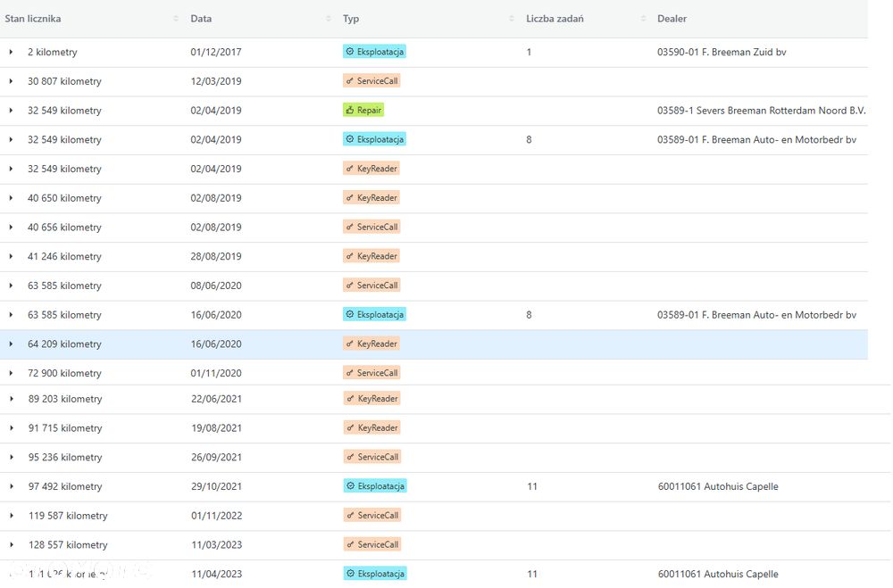Expand the 97 492 kilometry row
893x588 pixels.
pos(12,486)
